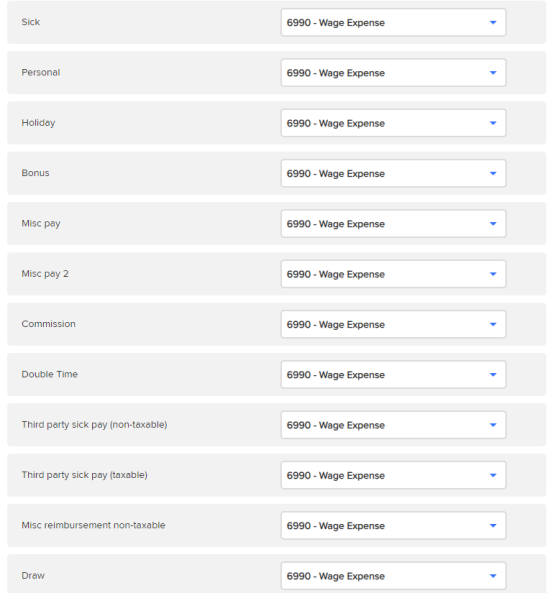The image size is (550, 593).
Task: Open the Misc pay 2 dropdown
Action: click(x=393, y=274)
